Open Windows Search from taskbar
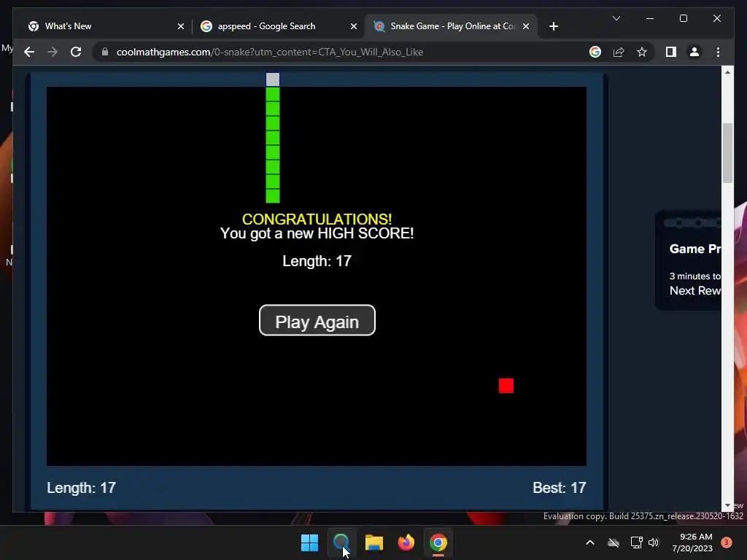This screenshot has height=560, width=747. (341, 542)
